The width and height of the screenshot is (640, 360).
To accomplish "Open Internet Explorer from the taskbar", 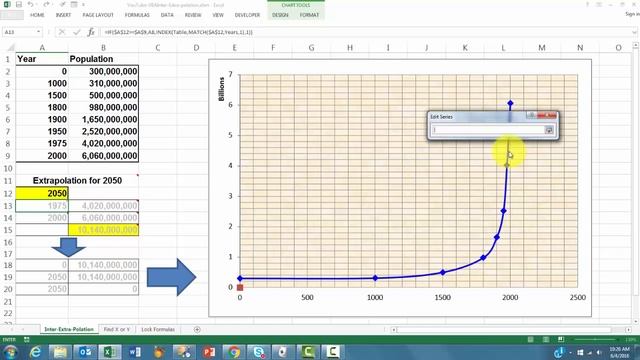I will point(36,351).
